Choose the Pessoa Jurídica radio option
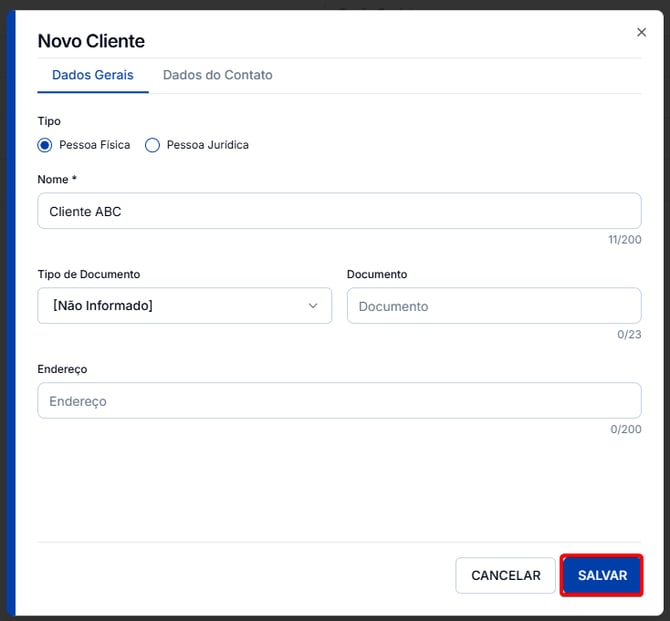This screenshot has height=621, width=670. point(152,145)
